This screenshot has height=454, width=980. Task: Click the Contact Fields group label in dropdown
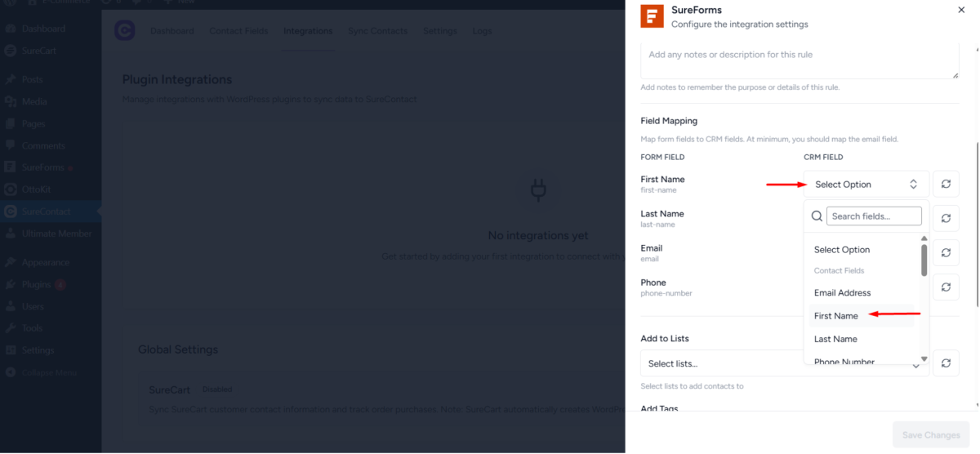click(839, 270)
